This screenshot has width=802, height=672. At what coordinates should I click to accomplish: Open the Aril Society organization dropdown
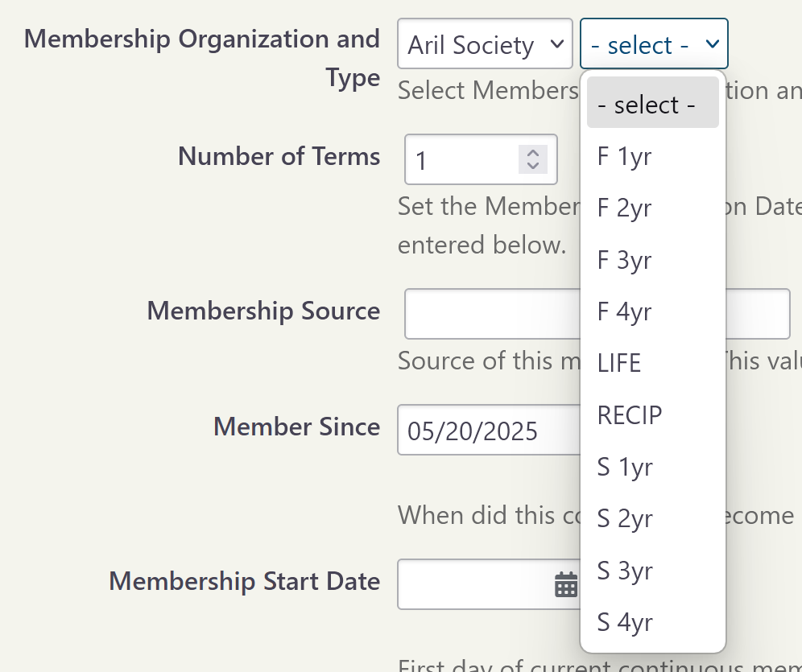coord(485,44)
